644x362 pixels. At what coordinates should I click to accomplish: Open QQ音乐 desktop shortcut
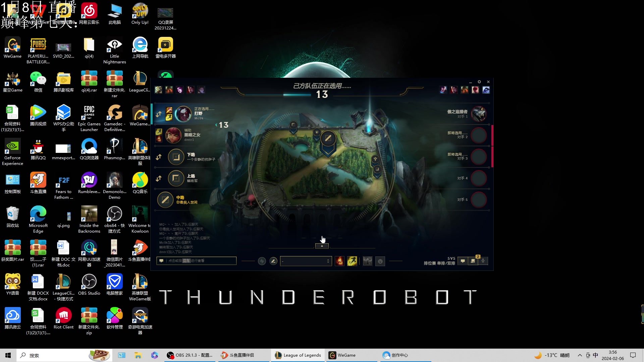click(140, 183)
